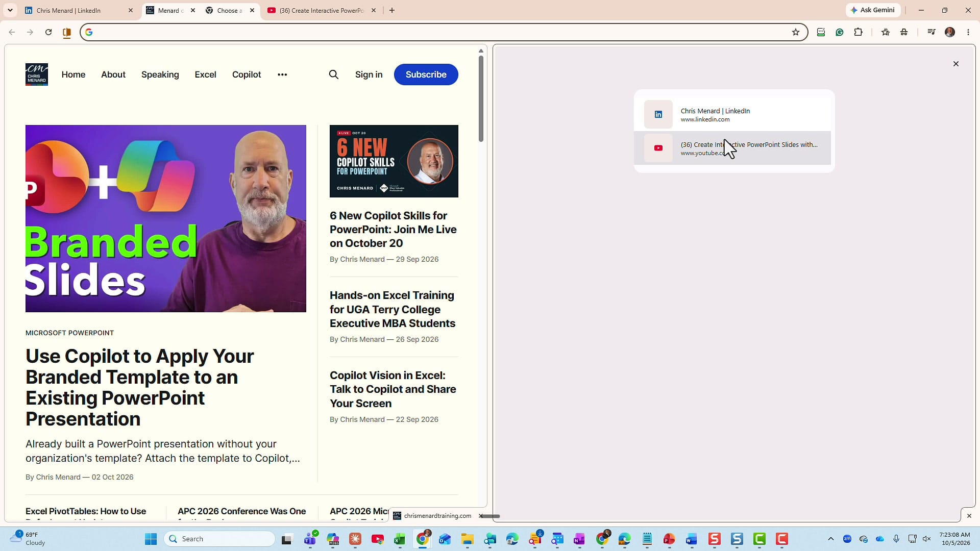Select the 'Choose a' tab
Screen dimensions: 980x551
click(230, 10)
